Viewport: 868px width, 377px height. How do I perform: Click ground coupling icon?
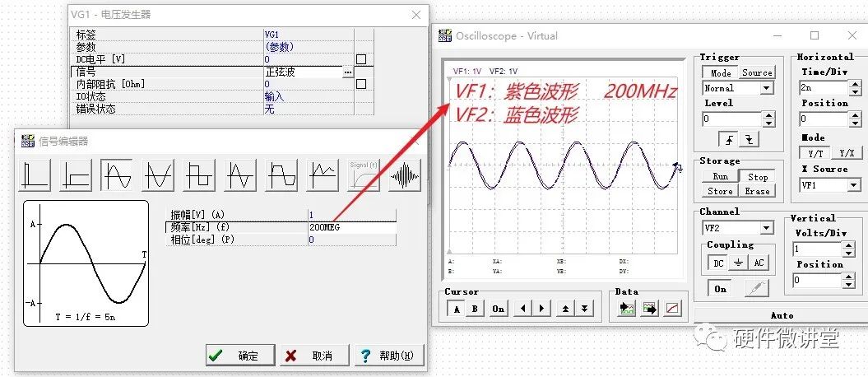coord(738,263)
